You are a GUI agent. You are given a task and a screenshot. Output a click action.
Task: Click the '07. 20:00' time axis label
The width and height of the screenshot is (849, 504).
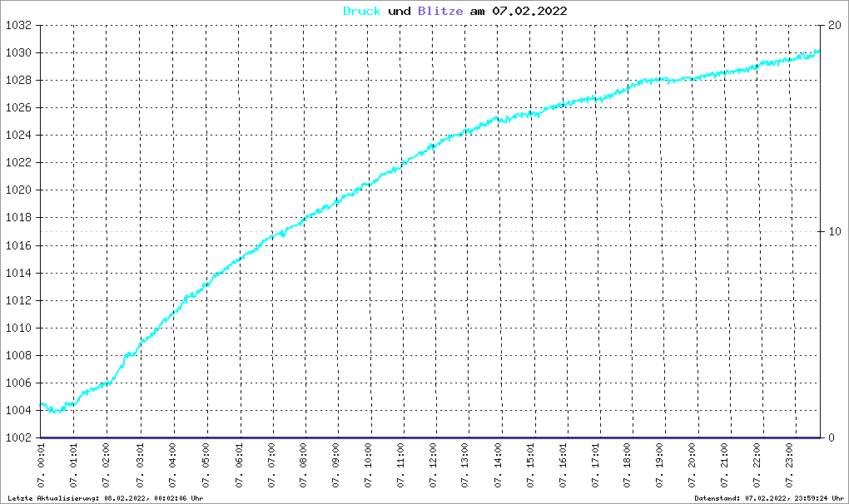click(693, 466)
